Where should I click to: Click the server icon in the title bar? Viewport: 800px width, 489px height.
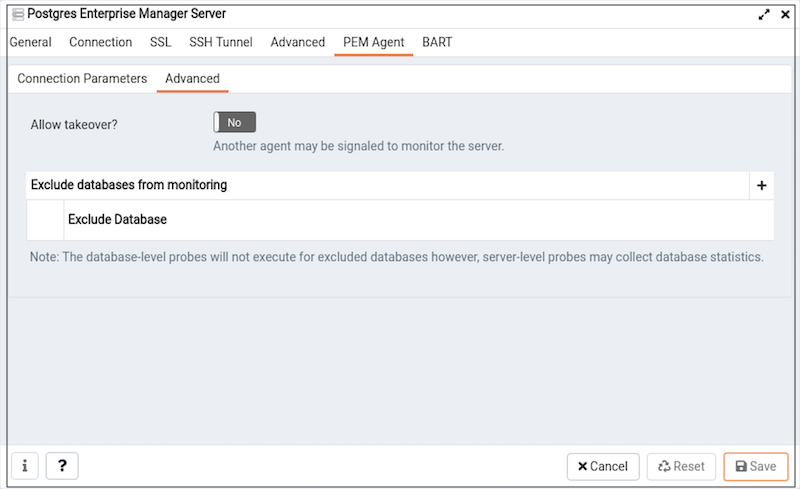(18, 14)
